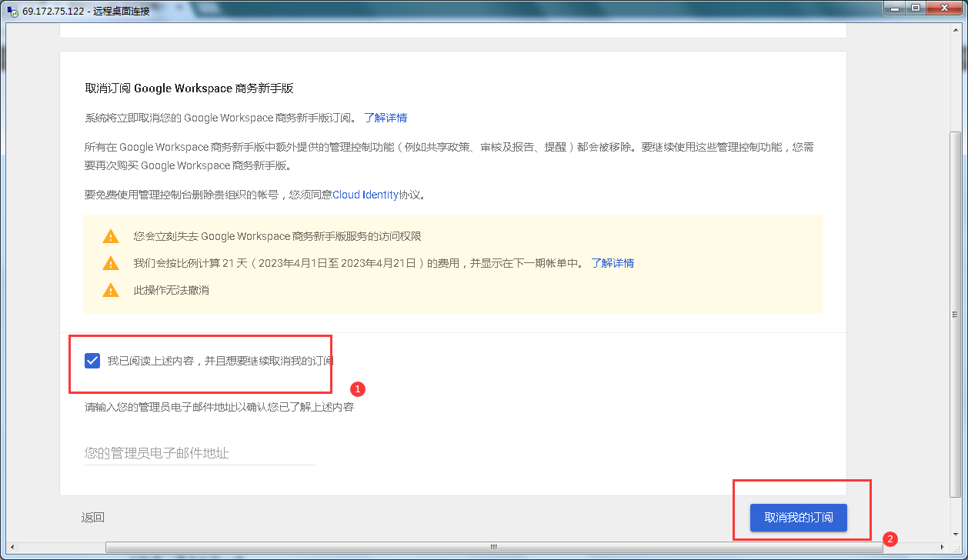The image size is (968, 560).
Task: Open the 了解详情 link after the billing notice
Action: click(613, 263)
